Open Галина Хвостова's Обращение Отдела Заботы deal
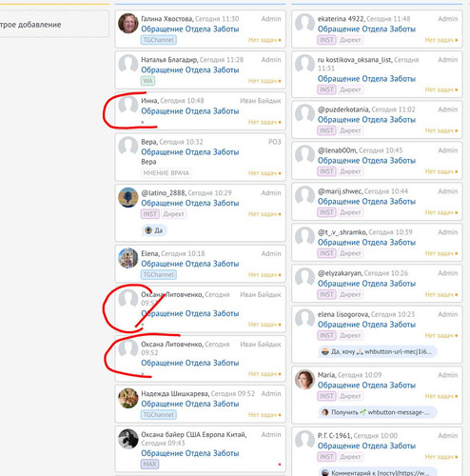 tap(190, 29)
